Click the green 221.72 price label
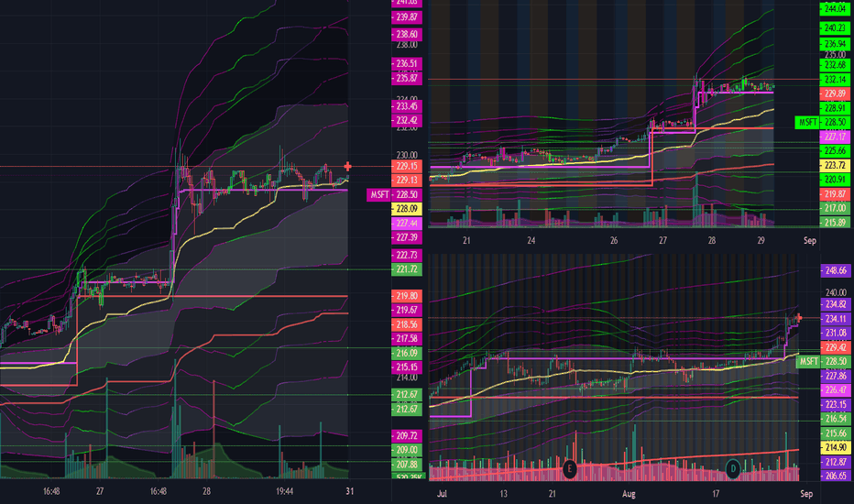Viewport: 854px width, 504px height. (x=406, y=269)
